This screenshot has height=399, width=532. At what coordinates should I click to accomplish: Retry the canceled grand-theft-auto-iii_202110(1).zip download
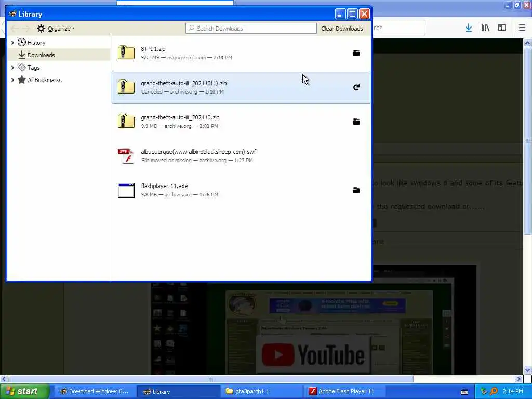pyautogui.click(x=356, y=87)
